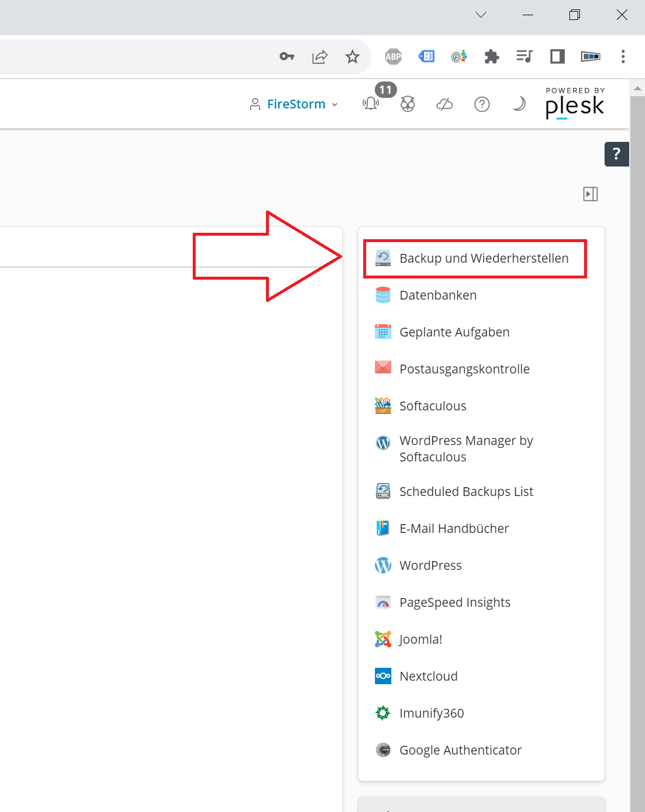Collapse the right sidebar panel
The width and height of the screenshot is (645, 812).
click(591, 194)
